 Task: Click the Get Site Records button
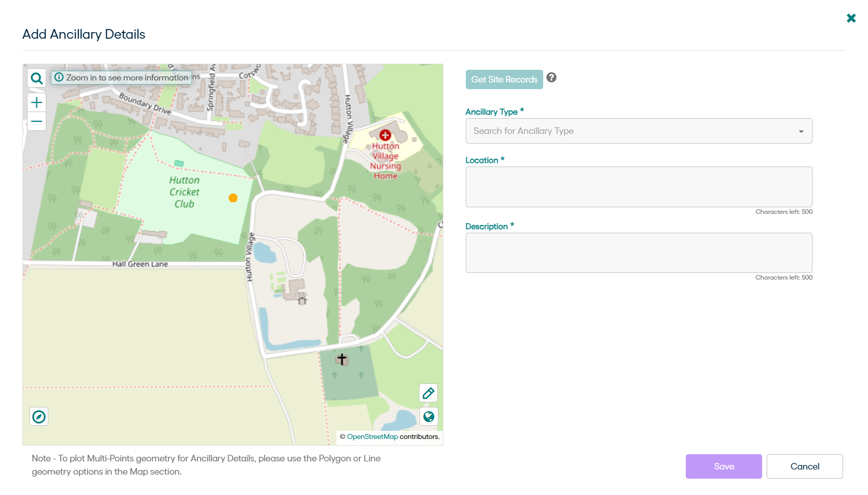[504, 79]
